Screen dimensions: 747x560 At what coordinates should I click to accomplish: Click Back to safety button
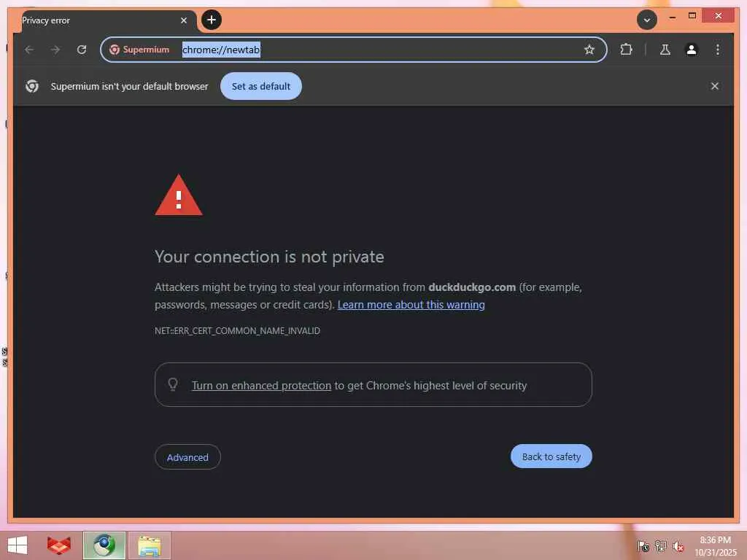tap(551, 456)
